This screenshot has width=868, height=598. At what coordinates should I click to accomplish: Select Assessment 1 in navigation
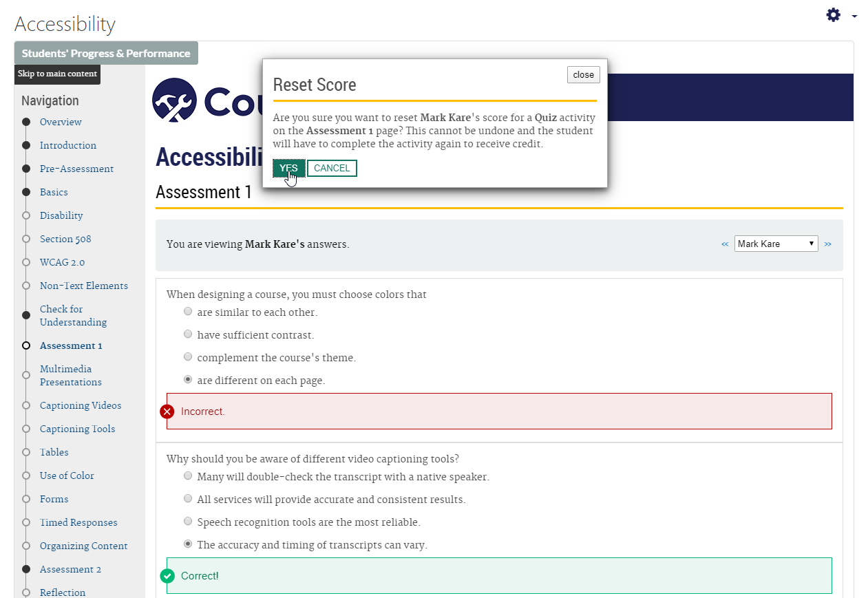pyautogui.click(x=71, y=345)
